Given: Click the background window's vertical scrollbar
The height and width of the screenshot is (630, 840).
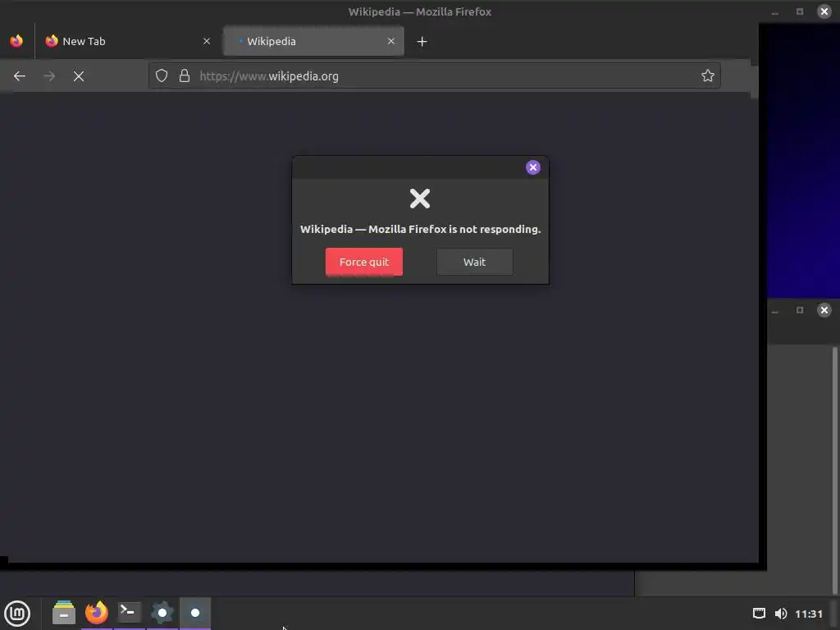Looking at the screenshot, I should 834,470.
